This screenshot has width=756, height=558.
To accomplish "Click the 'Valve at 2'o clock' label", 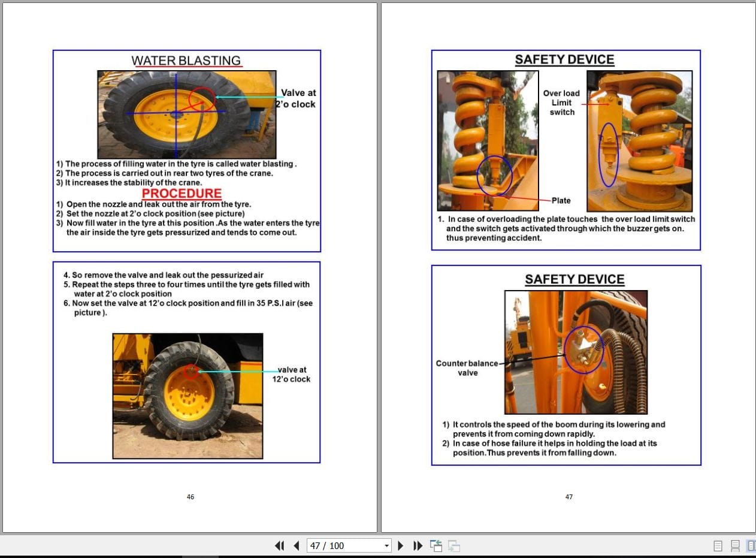I will click(x=296, y=98).
